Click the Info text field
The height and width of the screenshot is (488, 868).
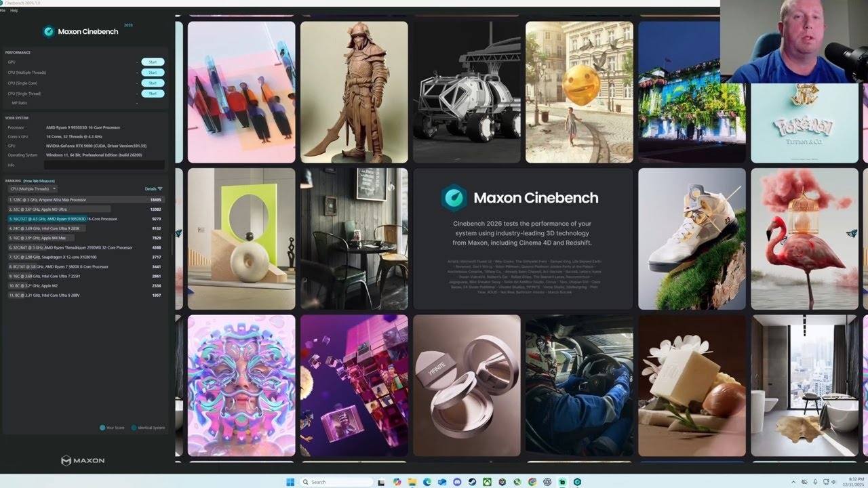click(x=104, y=165)
